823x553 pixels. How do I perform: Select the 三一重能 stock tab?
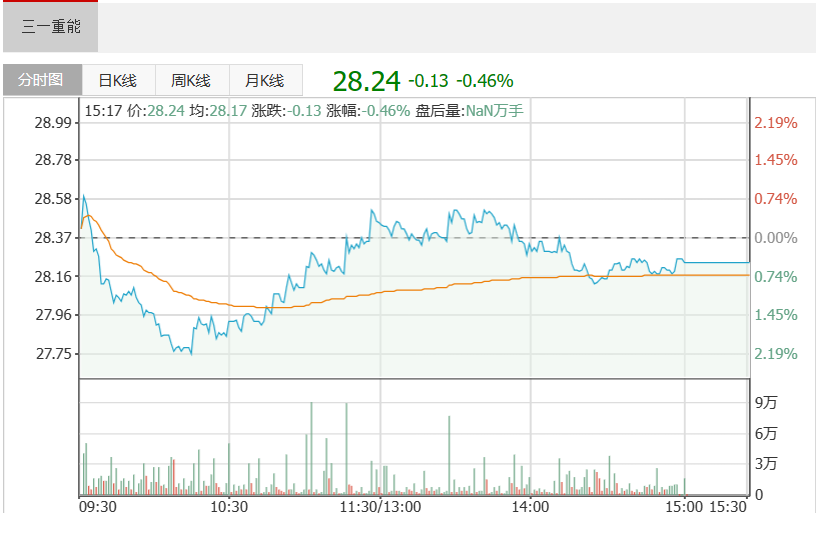[x=50, y=27]
